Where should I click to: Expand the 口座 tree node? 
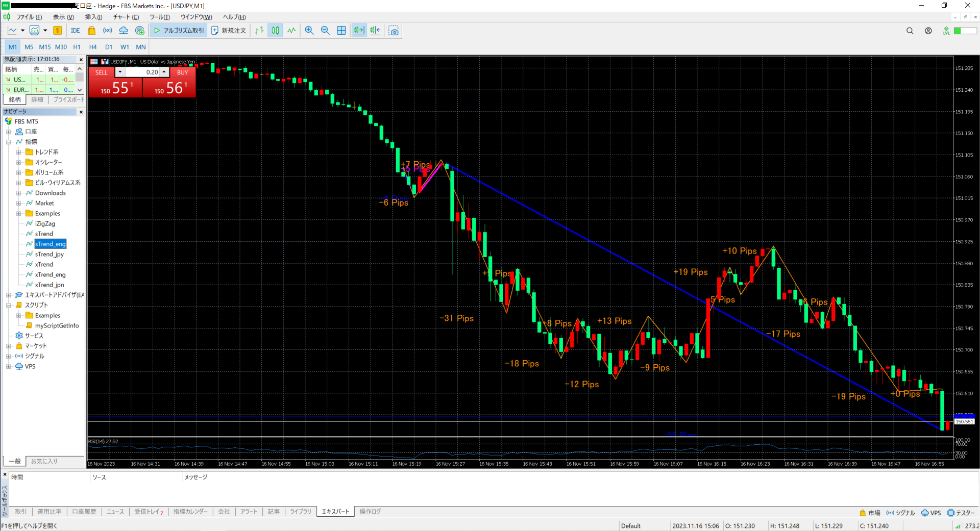click(9, 132)
